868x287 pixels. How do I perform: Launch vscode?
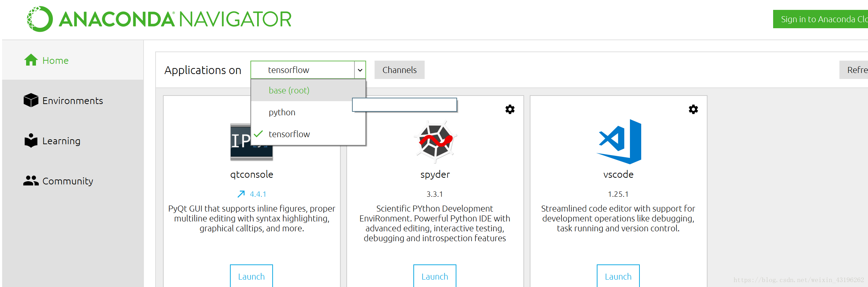point(618,276)
